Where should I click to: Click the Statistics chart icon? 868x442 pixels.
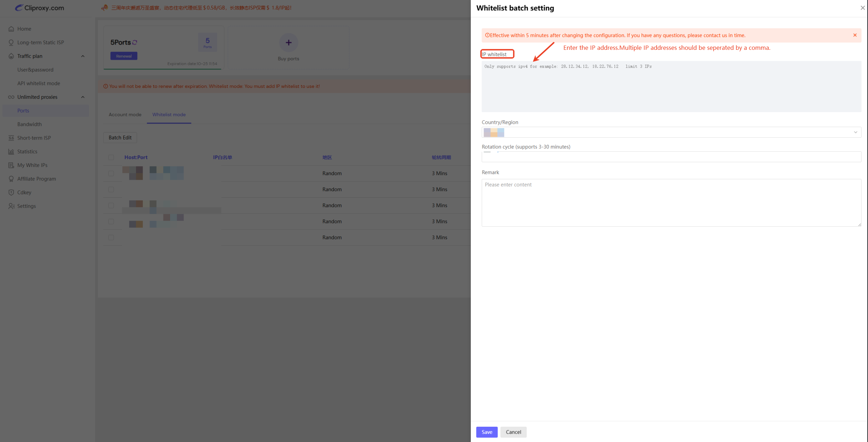[11, 152]
